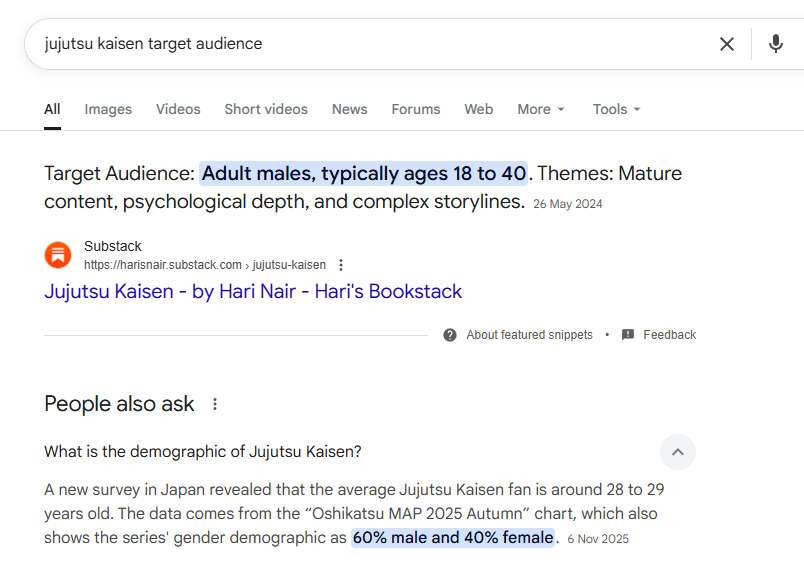The height and width of the screenshot is (562, 804).
Task: Open the harisnair.substack.com URL breadcrumb
Action: [x=205, y=265]
